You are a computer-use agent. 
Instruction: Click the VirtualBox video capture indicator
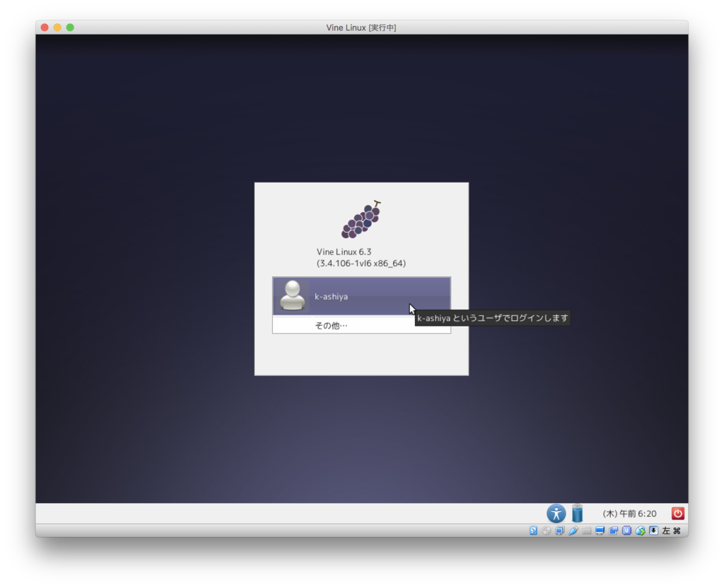click(613, 531)
